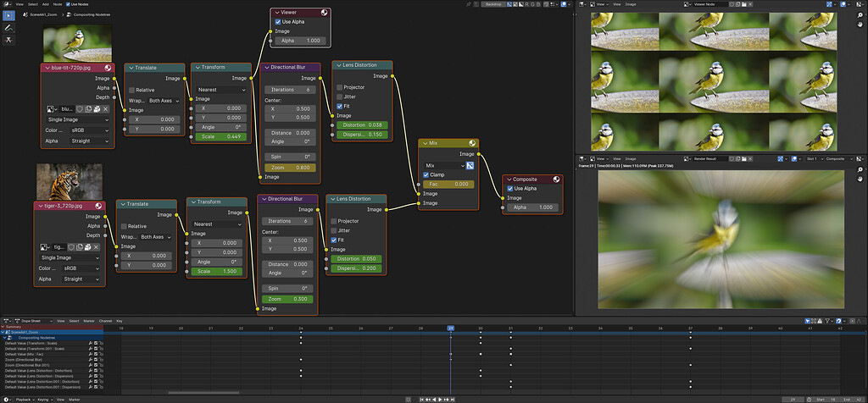
Task: Open the Mix blend mode dropdown
Action: point(444,165)
